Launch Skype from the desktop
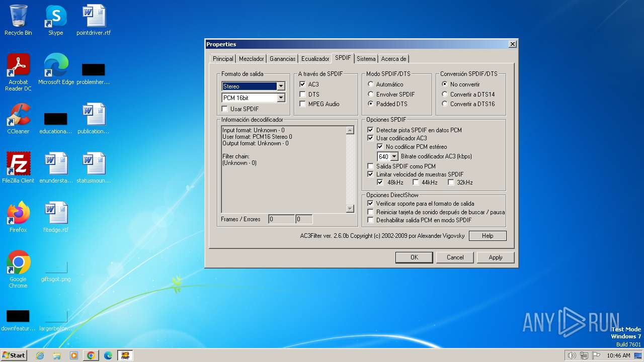The width and height of the screenshot is (644, 362). 56,21
